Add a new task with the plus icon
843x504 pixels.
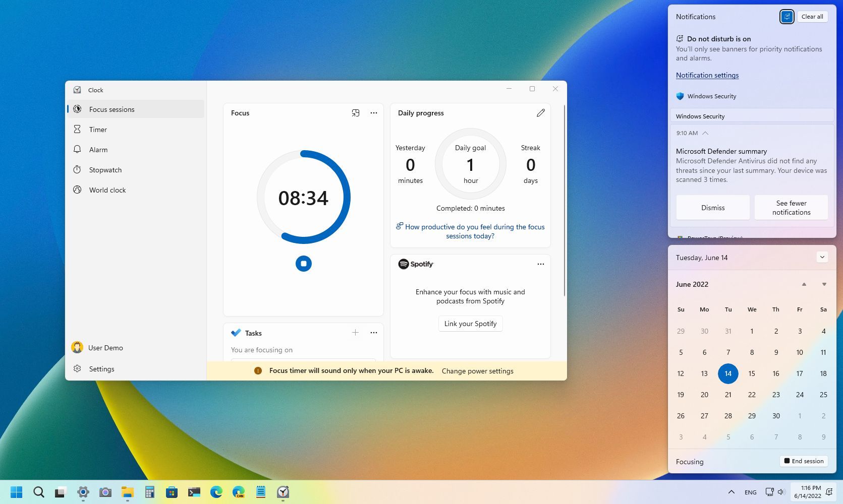tap(355, 333)
